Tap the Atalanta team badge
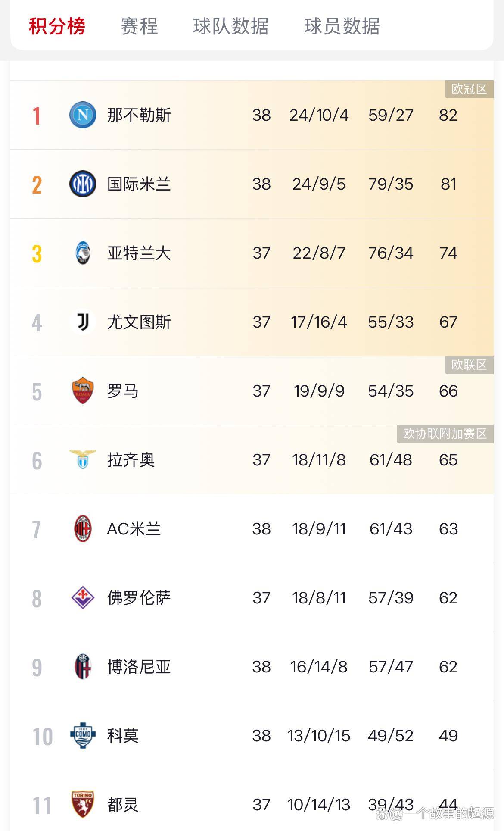The image size is (504, 831). click(x=83, y=253)
